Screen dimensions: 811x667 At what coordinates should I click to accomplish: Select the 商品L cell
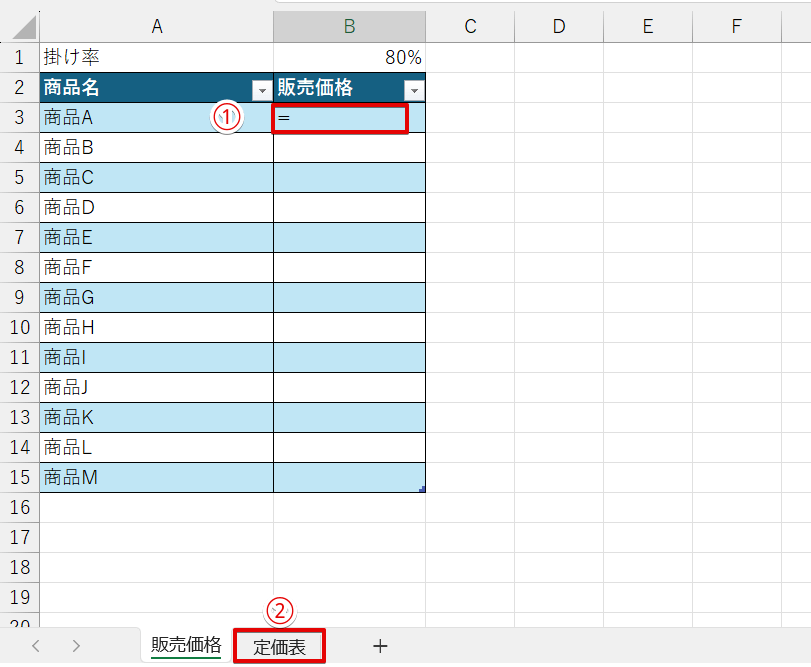pyautogui.click(x=157, y=447)
